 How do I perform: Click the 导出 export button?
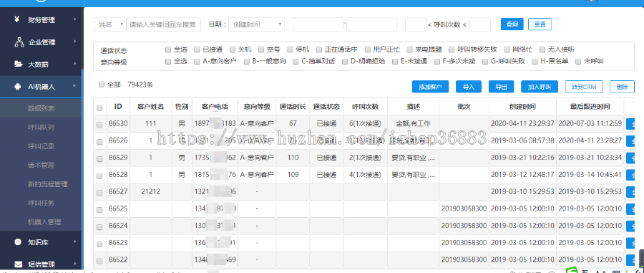501,87
